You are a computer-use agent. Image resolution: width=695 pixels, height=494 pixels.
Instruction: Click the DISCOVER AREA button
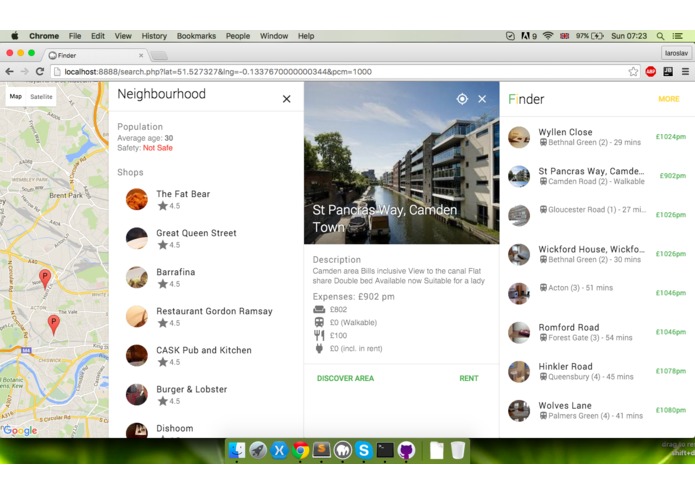pos(345,378)
